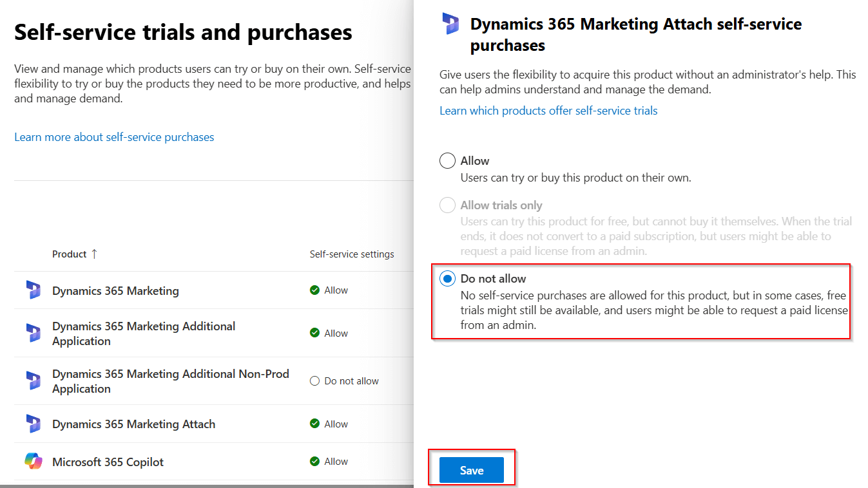Open Learn more about self-service purchases link

tap(114, 137)
